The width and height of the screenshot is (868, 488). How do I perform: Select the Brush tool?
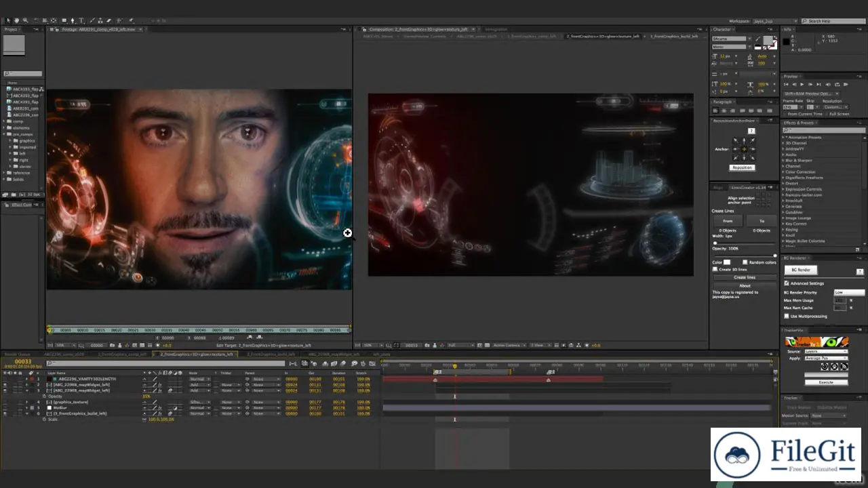pyautogui.click(x=92, y=20)
